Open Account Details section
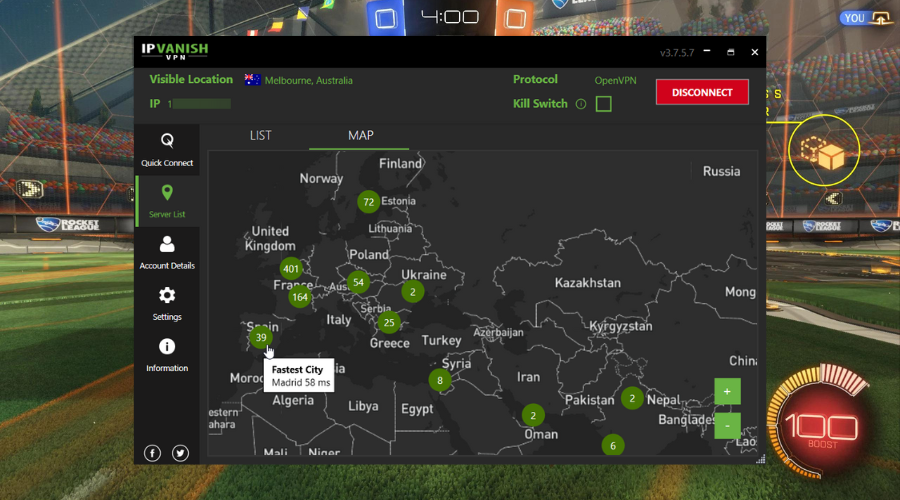The height and width of the screenshot is (500, 900). [167, 251]
